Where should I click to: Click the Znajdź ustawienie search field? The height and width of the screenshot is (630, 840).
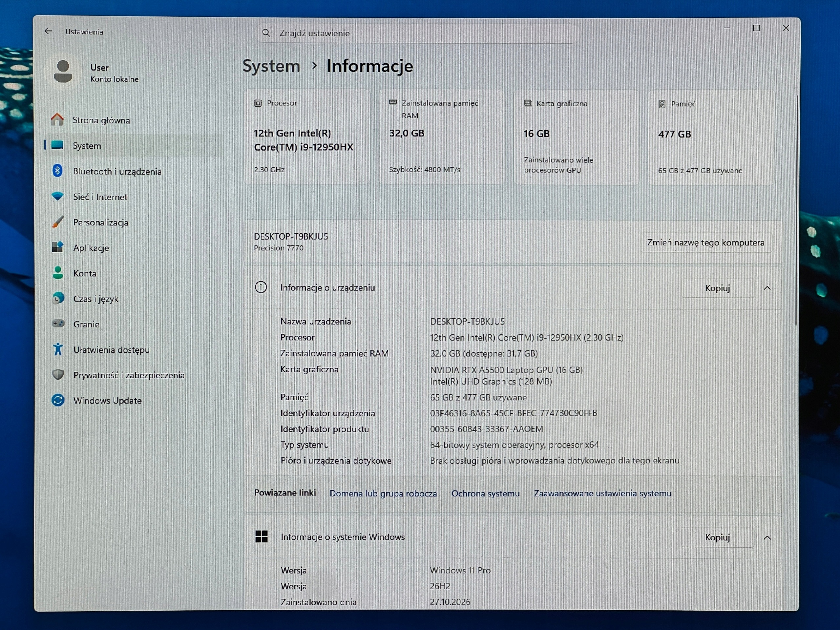tap(418, 33)
